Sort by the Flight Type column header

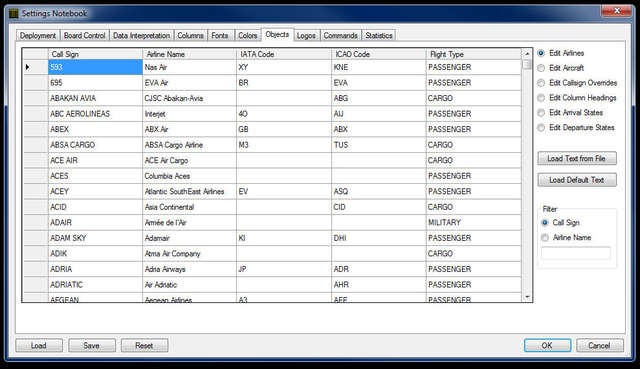coord(474,54)
